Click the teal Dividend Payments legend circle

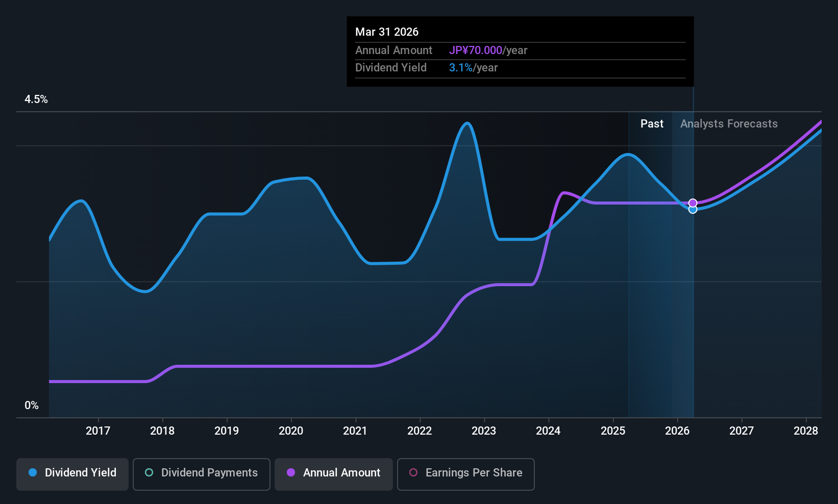pos(149,473)
